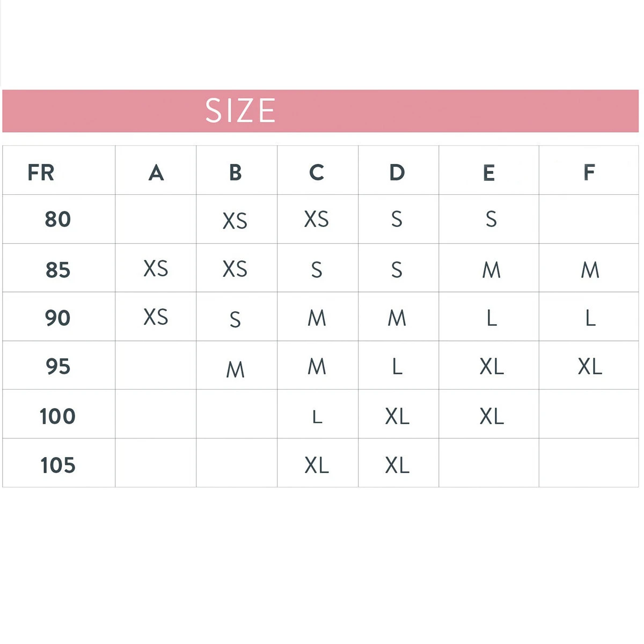
Task: Click row label 105
Action: click(58, 465)
